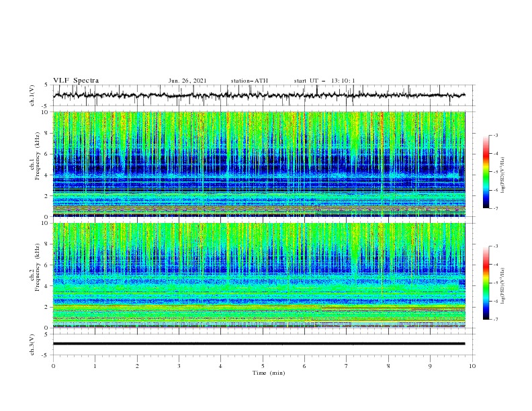Image resolution: width=532 pixels, height=411 pixels.
Task: Click time axis tick label "7"
Action: (347, 366)
